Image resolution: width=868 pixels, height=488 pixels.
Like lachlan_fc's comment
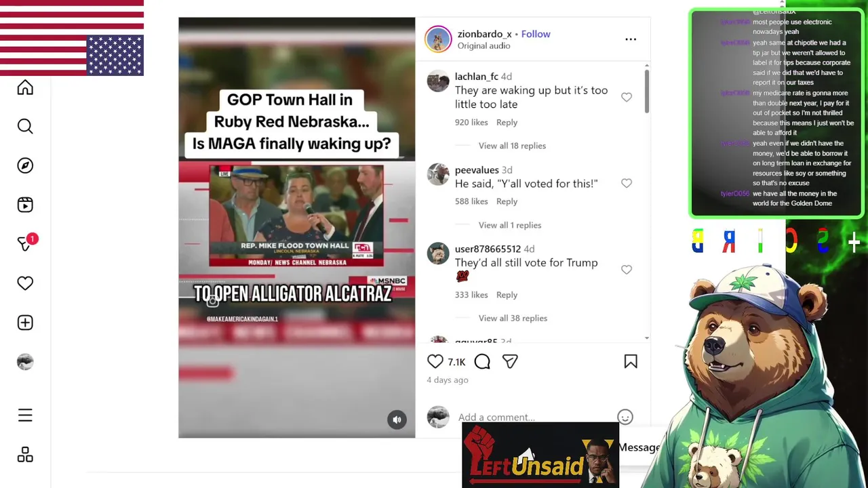(x=627, y=98)
